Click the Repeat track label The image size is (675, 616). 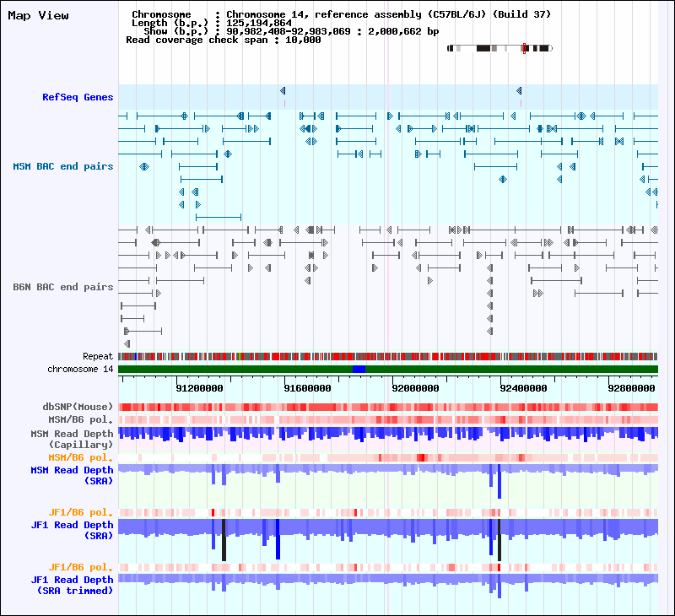[98, 356]
